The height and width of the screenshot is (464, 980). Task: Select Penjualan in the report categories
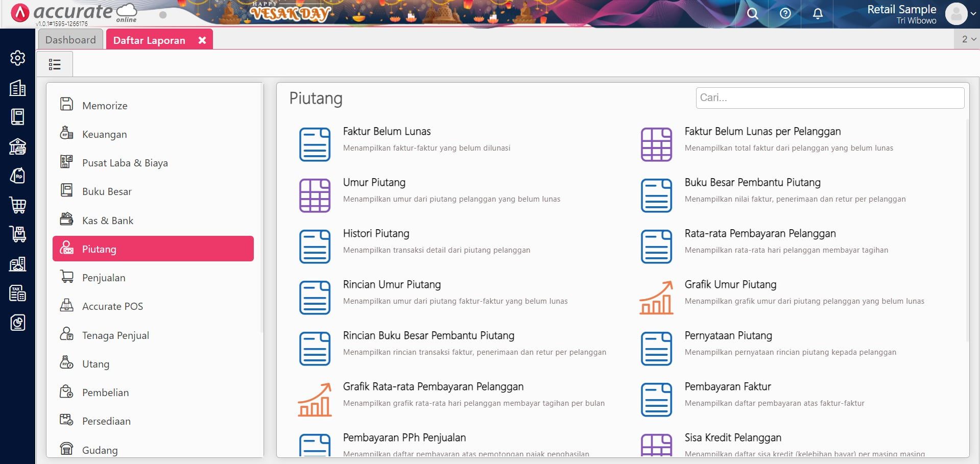coord(104,278)
